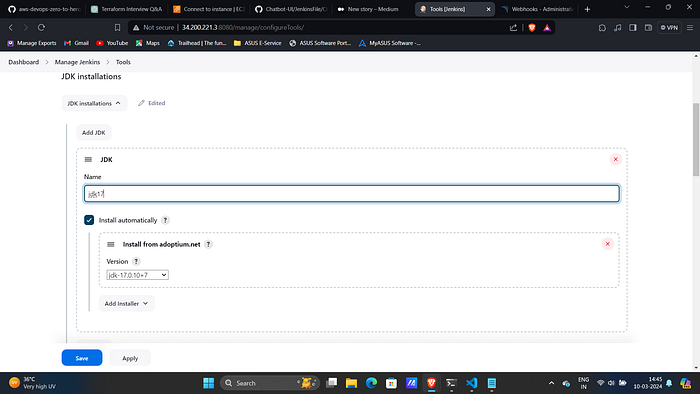Click the browser address bar URL

(242, 28)
